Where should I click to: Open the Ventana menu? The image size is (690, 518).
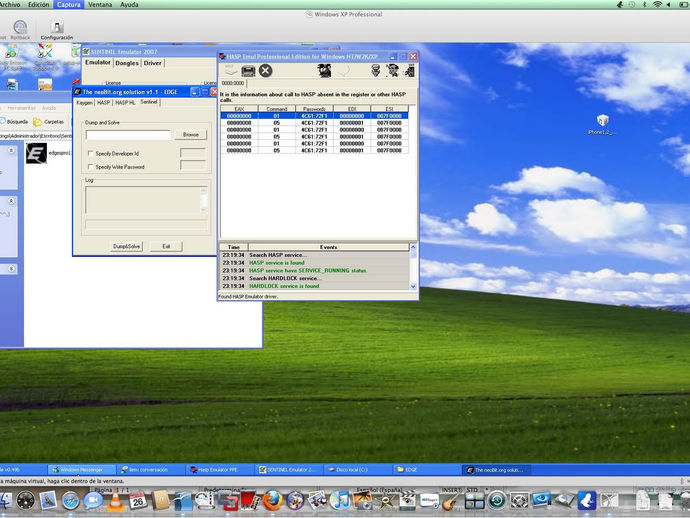[x=100, y=4]
